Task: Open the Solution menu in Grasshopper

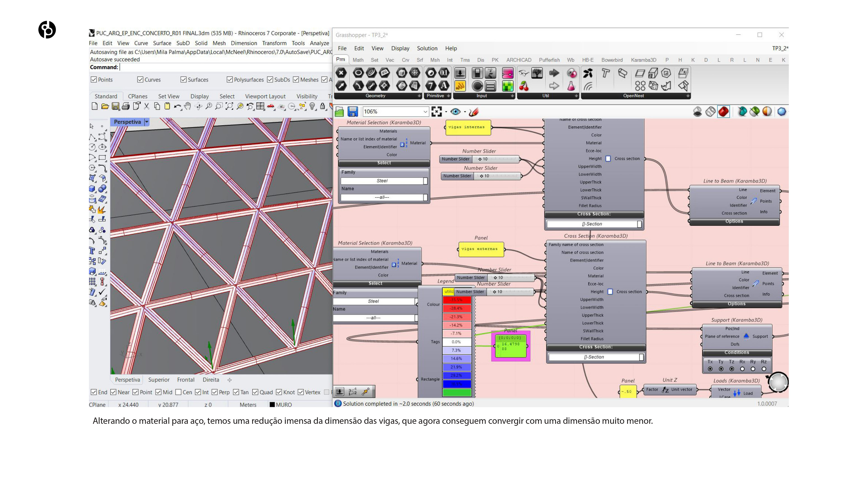Action: click(x=427, y=48)
